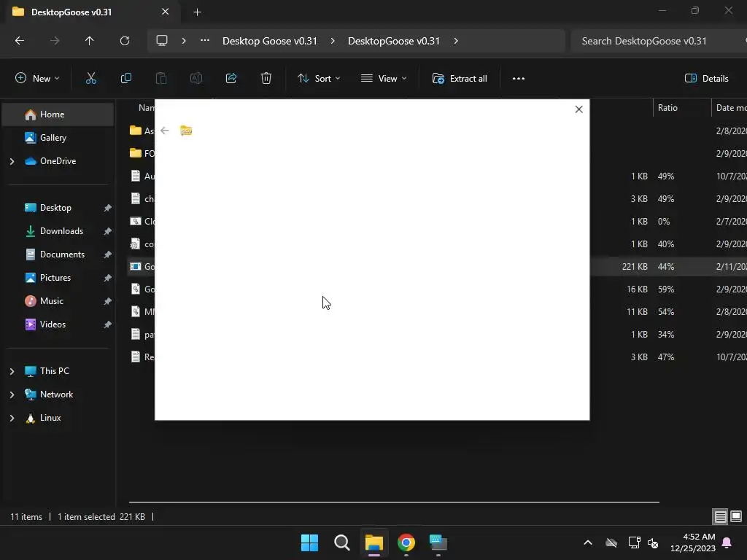Click the Rename icon in toolbar
Viewport: 747px width, 560px height.
pos(196,79)
